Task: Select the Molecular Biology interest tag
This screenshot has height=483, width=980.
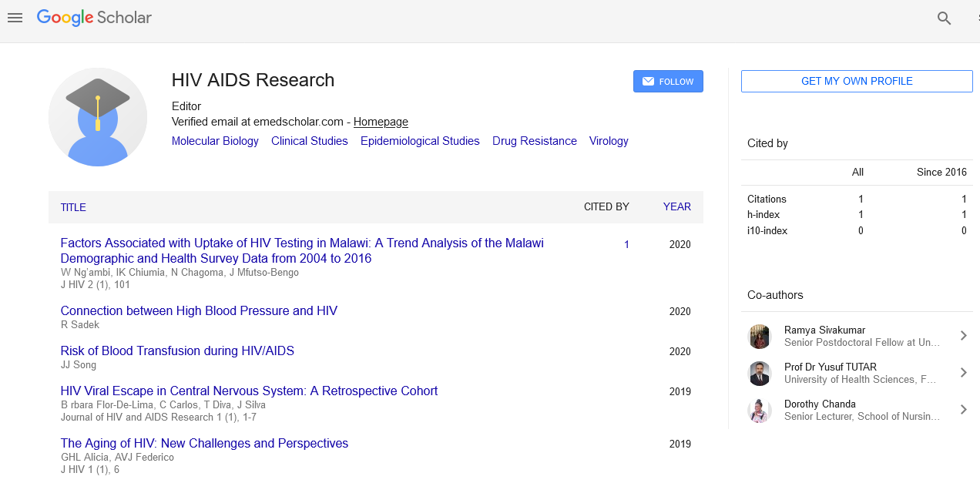Action: (x=215, y=141)
